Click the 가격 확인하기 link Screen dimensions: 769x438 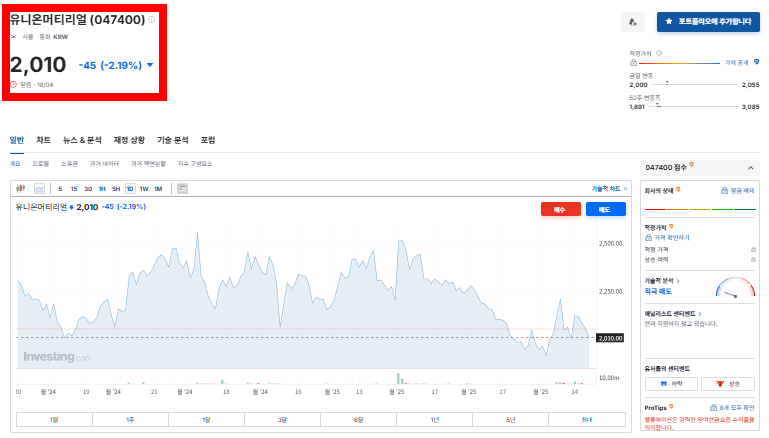667,237
